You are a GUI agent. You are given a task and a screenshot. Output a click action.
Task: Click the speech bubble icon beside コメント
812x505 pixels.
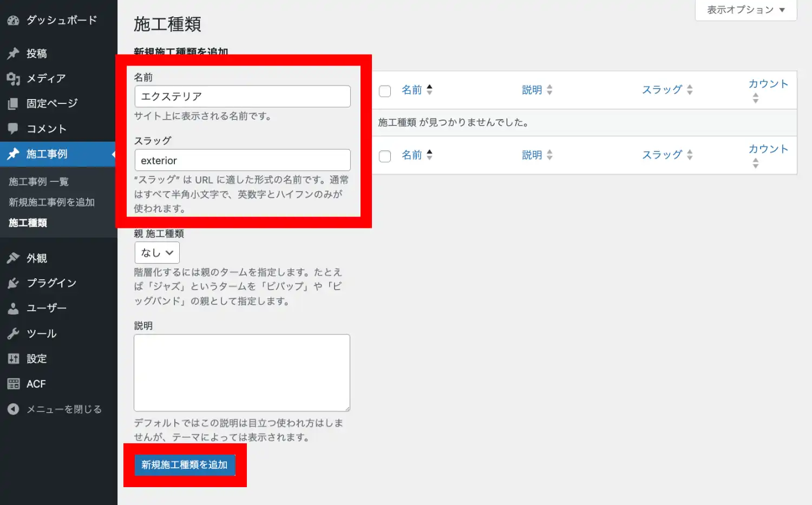click(13, 129)
